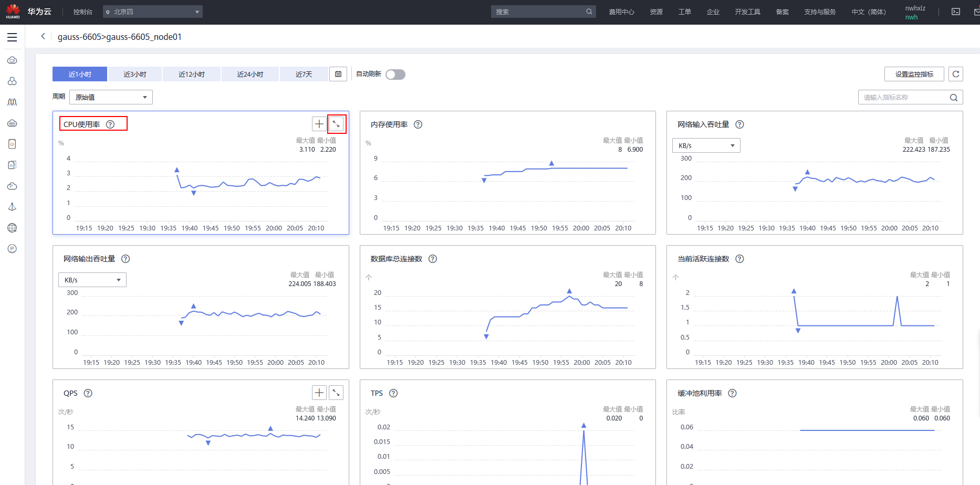This screenshot has width=980, height=485.
Task: Show help for 网络输入吞吐量
Action: tap(739, 124)
